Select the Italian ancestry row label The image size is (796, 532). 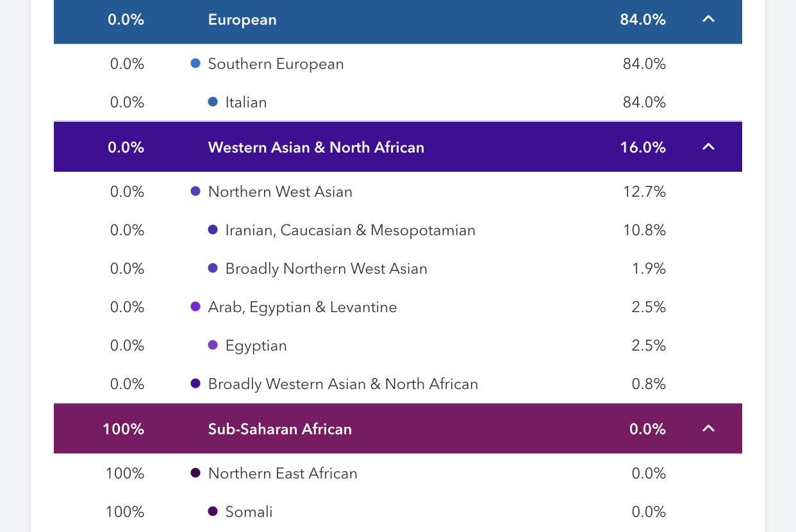246,103
